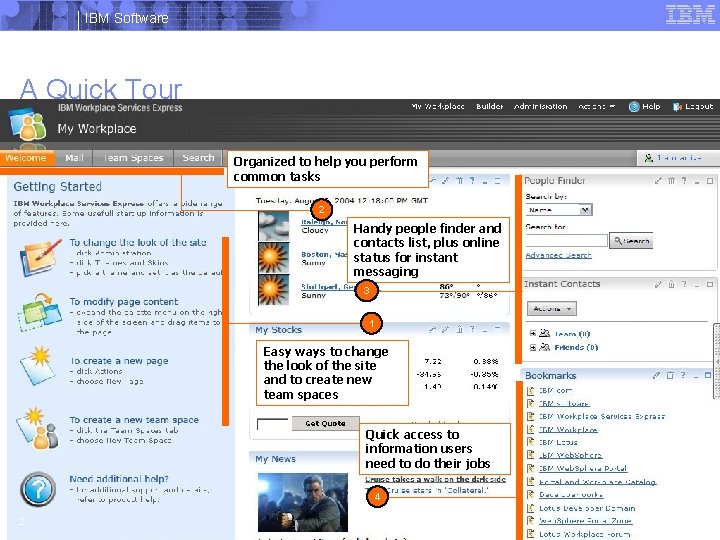Click the weather portlet trash icon
Screen dimensions: 720x540
(x=459, y=181)
